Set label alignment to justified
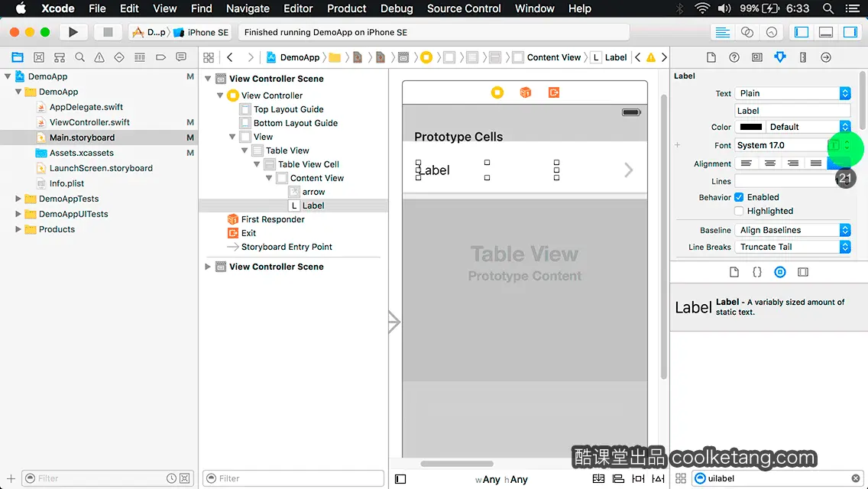The width and height of the screenshot is (868, 489). [816, 164]
